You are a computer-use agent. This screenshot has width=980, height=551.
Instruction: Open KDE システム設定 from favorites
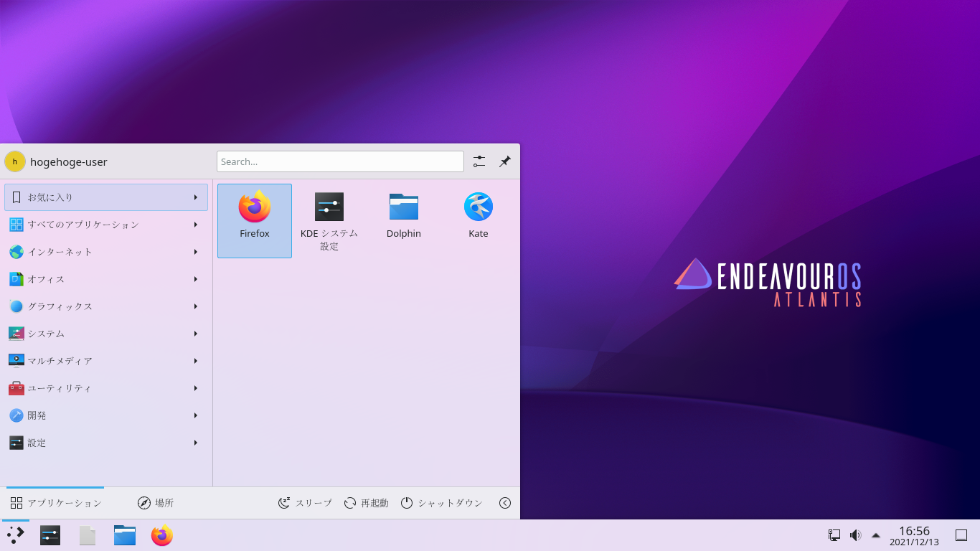329,221
